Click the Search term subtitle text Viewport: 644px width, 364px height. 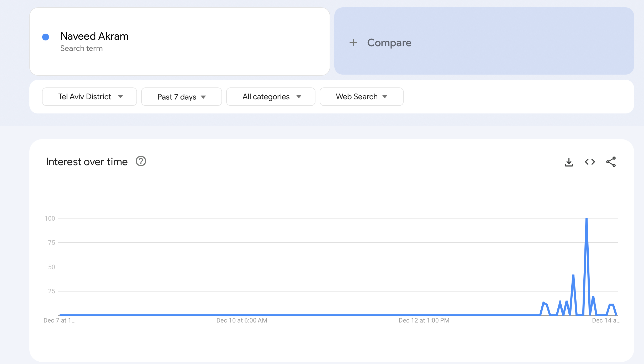click(81, 49)
